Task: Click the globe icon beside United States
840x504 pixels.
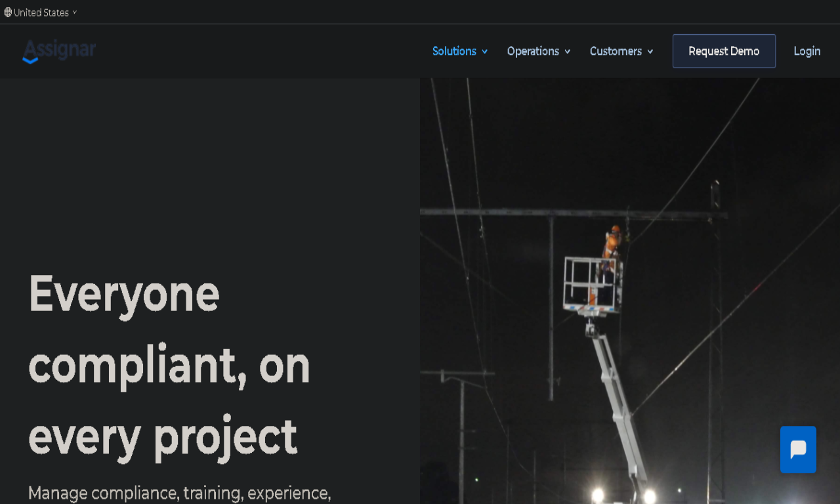Action: [x=8, y=12]
